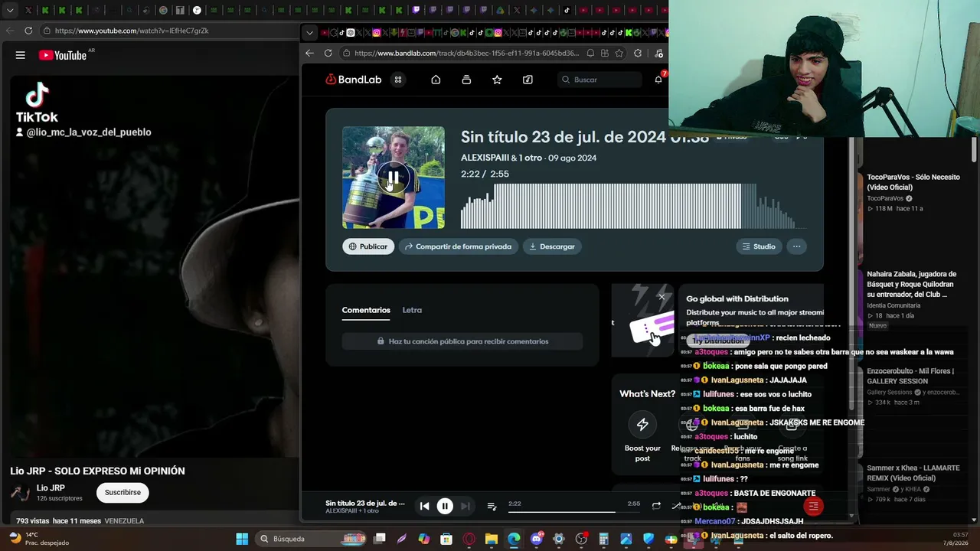Screen dimensions: 980x551
Task: Open Microsoft Store from taskbar
Action: [446, 539]
